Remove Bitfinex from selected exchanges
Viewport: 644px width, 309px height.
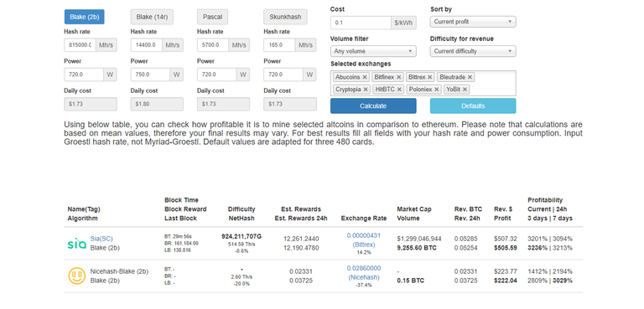pyautogui.click(x=398, y=77)
